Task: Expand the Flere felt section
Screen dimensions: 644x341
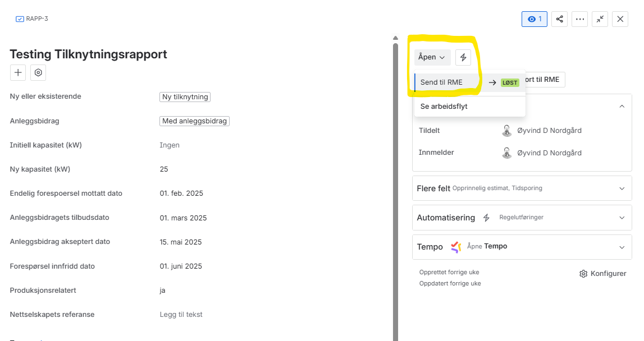Action: point(622,188)
